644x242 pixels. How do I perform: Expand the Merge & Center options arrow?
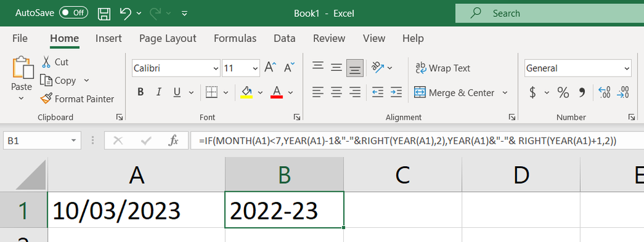click(x=505, y=92)
